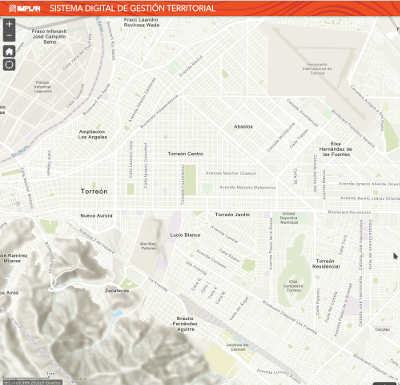Zoom out the map with the minus button
Viewport: 400px width, 385px height.
click(9, 36)
